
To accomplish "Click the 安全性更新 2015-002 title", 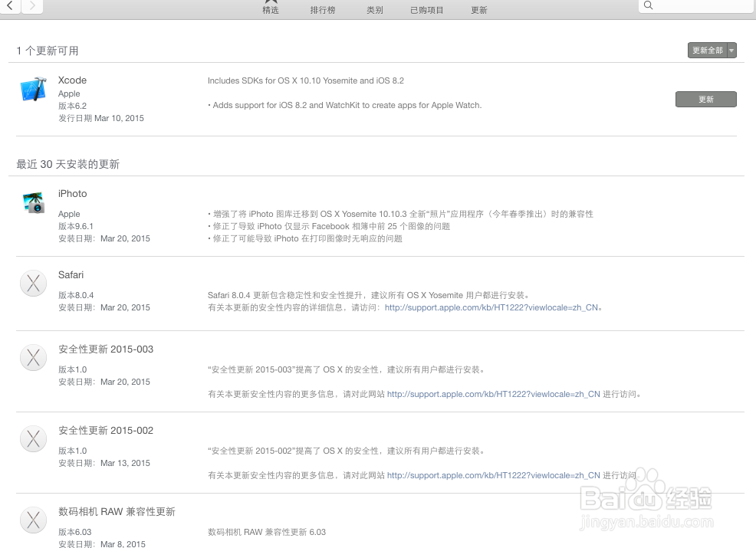I will [x=106, y=431].
